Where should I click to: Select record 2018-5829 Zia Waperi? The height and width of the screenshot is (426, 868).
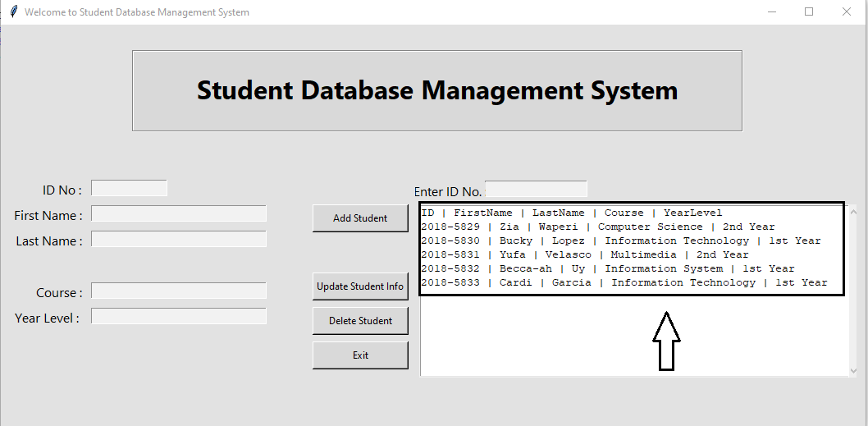tap(598, 227)
